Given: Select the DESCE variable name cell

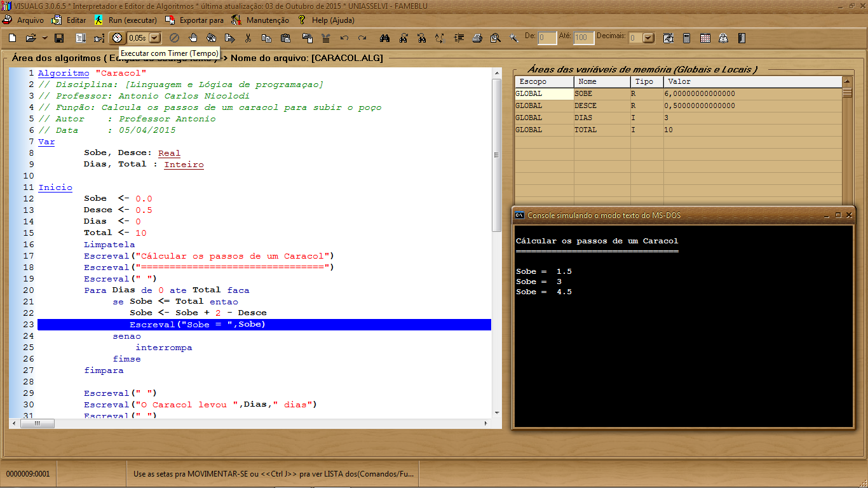Looking at the screenshot, I should point(602,105).
